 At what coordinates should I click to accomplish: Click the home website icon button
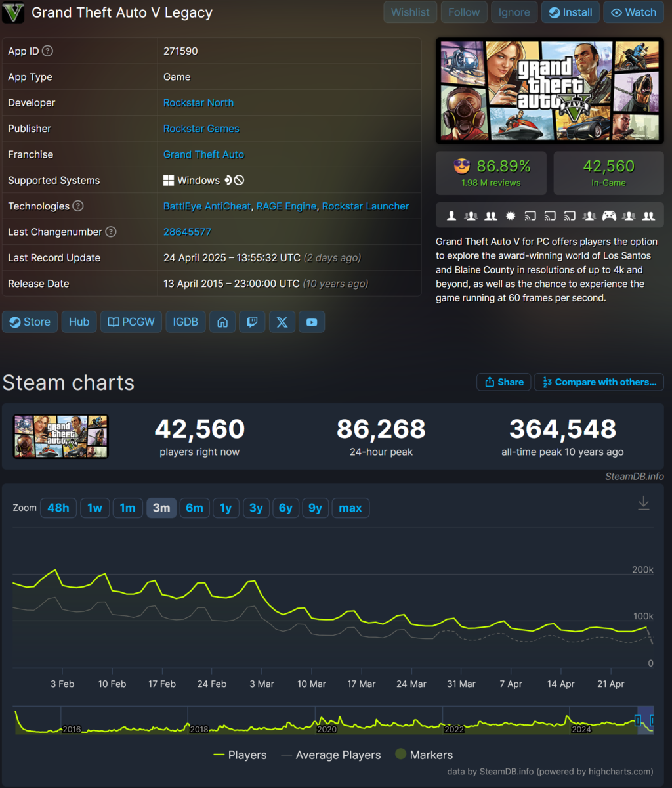pos(222,322)
